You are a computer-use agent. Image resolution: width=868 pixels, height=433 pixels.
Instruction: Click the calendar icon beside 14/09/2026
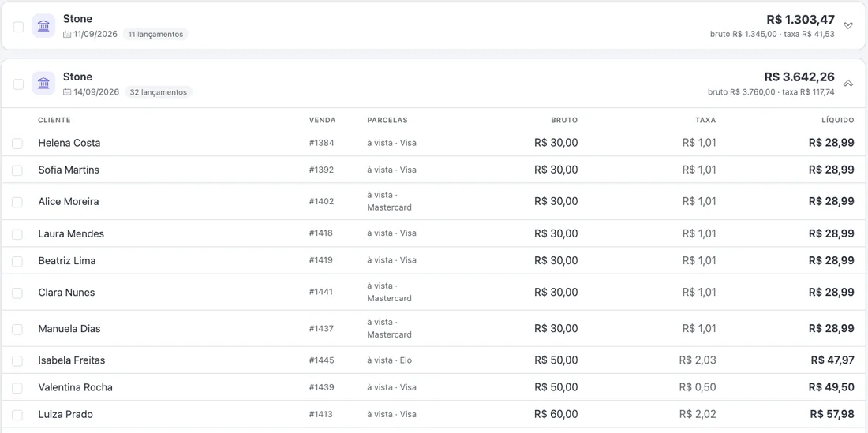(67, 92)
